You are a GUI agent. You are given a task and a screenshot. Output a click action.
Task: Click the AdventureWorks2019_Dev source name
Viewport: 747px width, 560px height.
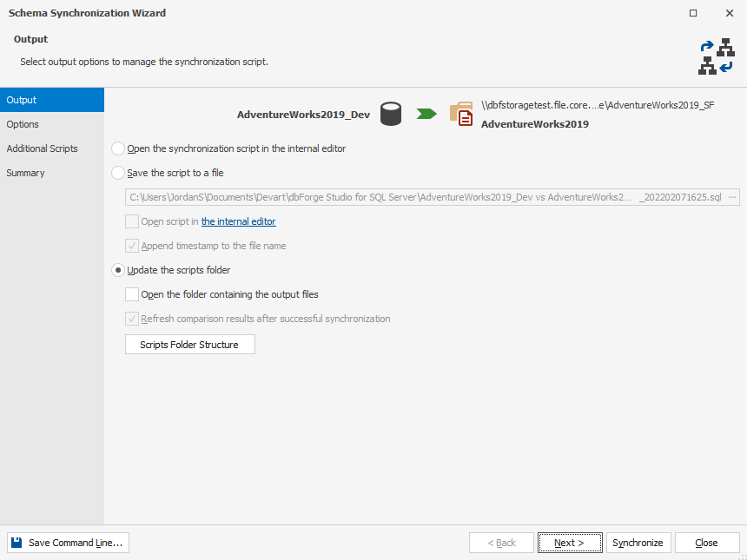303,115
